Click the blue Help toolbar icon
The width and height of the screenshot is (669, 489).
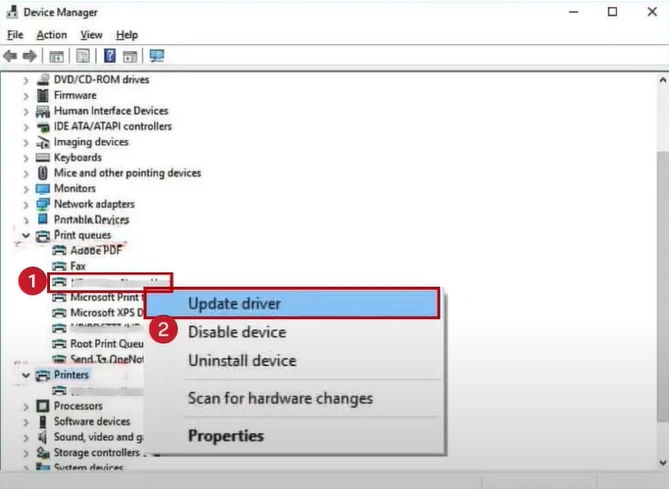tap(109, 56)
